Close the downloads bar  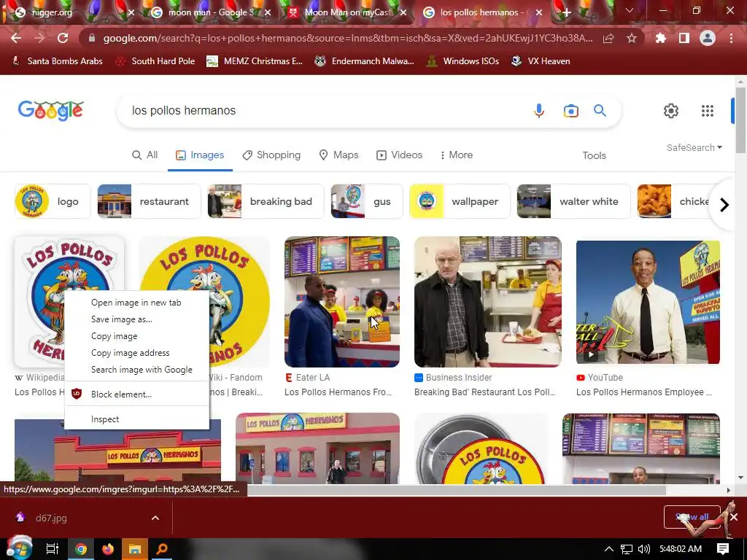[x=734, y=517]
